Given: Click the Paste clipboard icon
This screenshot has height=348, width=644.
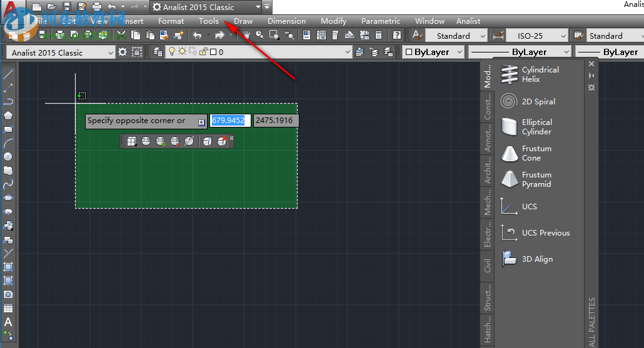Looking at the screenshot, I should 150,35.
